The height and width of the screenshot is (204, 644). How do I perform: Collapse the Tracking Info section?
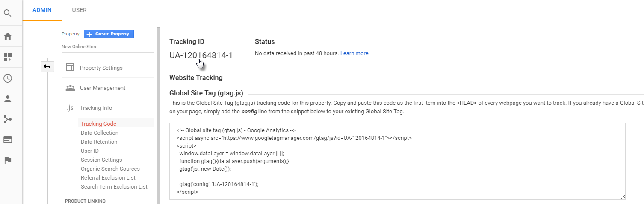coord(96,108)
